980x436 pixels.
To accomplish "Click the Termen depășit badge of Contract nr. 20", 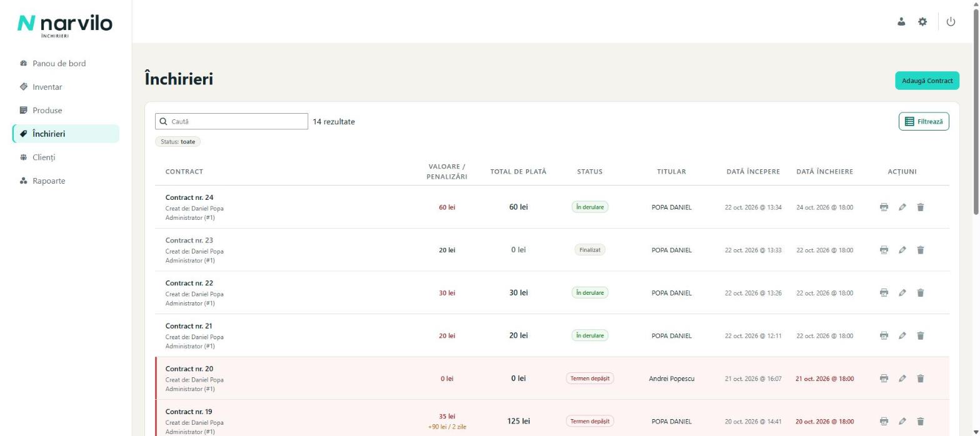I will (x=590, y=378).
